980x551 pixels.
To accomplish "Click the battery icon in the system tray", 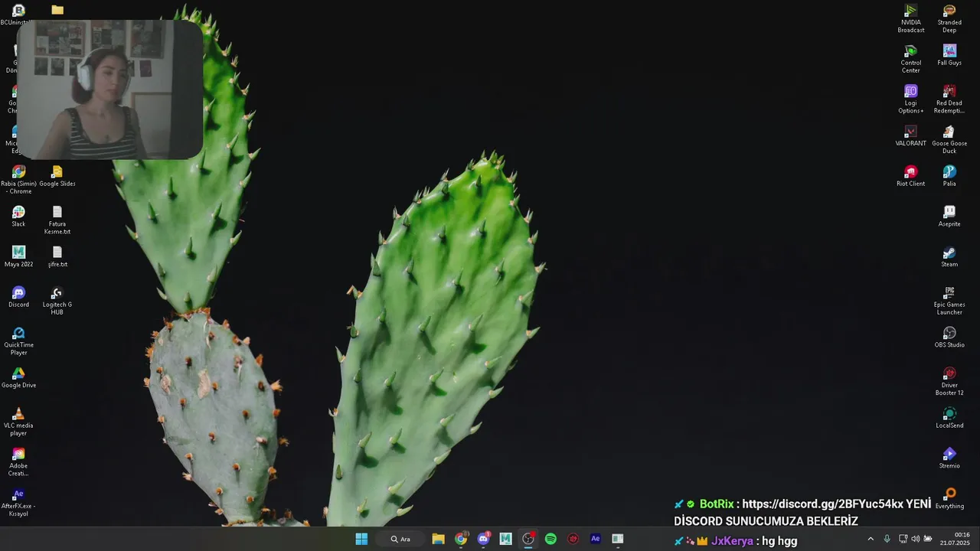I will (929, 539).
